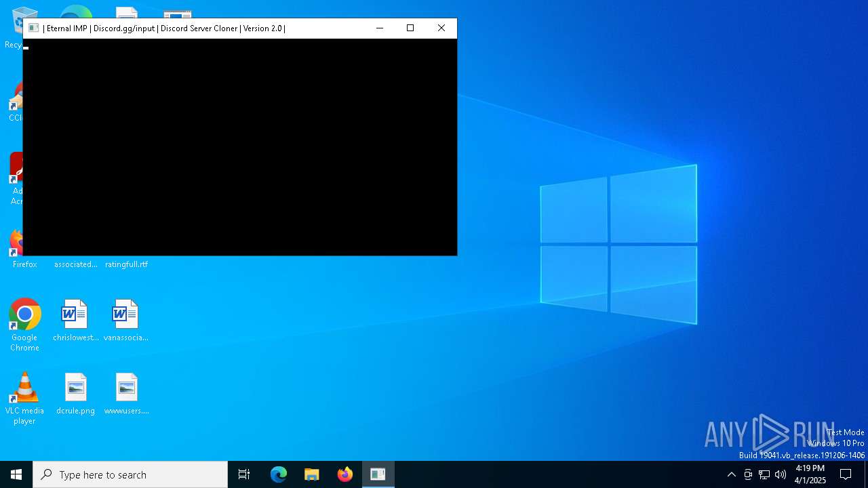
Task: Open the VLC media player desktop shortcut
Action: (x=24, y=398)
